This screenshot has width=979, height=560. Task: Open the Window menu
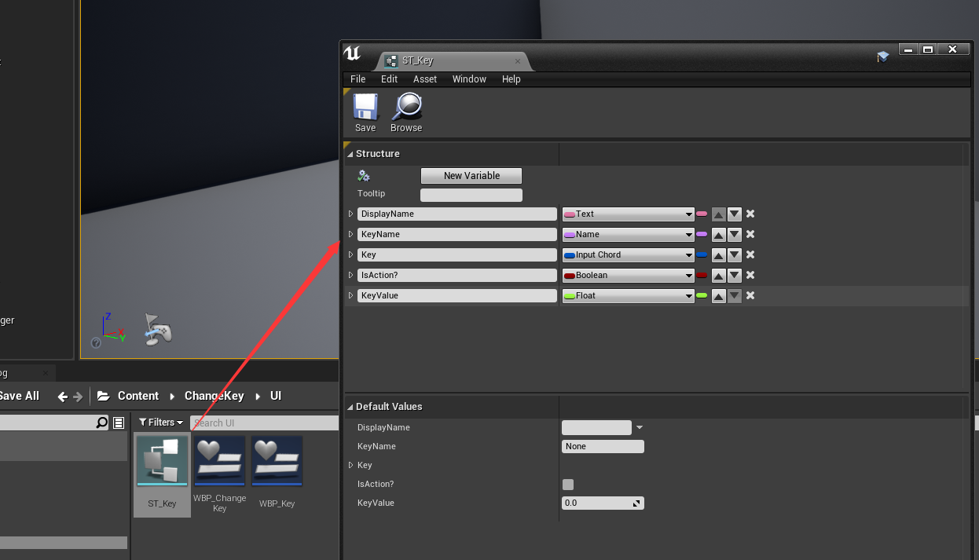point(469,79)
